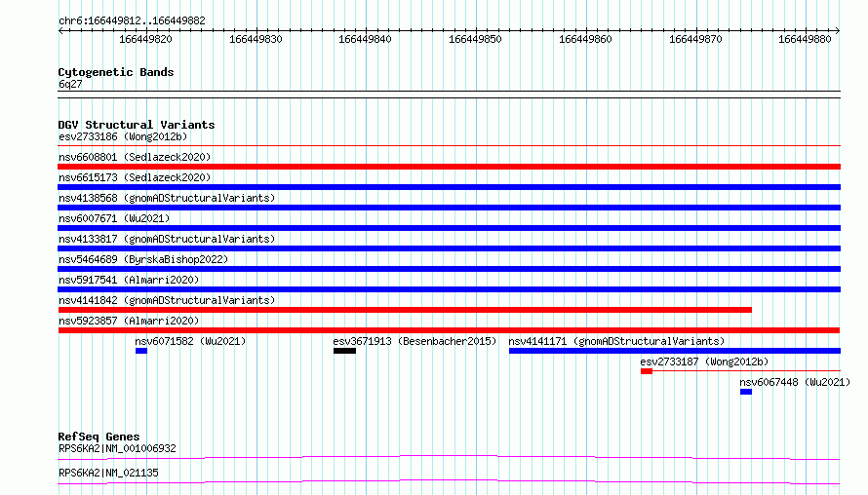Click the blue bar under nsv4141171

674,351
